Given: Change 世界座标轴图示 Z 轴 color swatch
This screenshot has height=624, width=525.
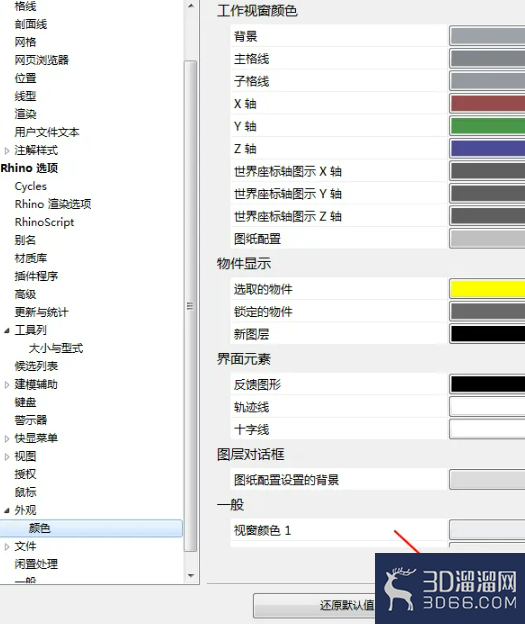Looking at the screenshot, I should 487,216.
